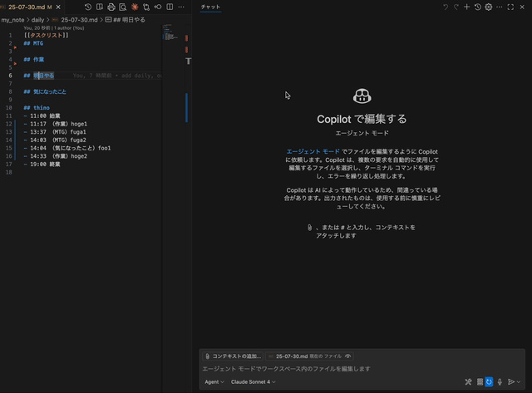
Task: Start voice chat with the microphone icon
Action: [500, 382]
